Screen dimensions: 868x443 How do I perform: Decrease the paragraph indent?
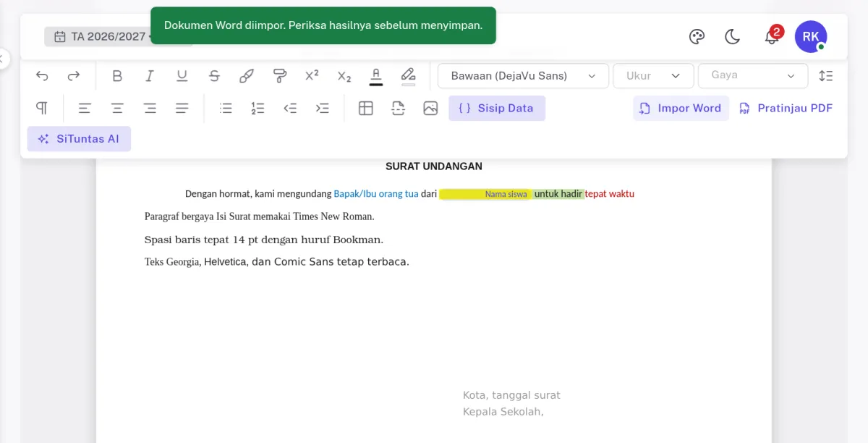[x=290, y=109]
